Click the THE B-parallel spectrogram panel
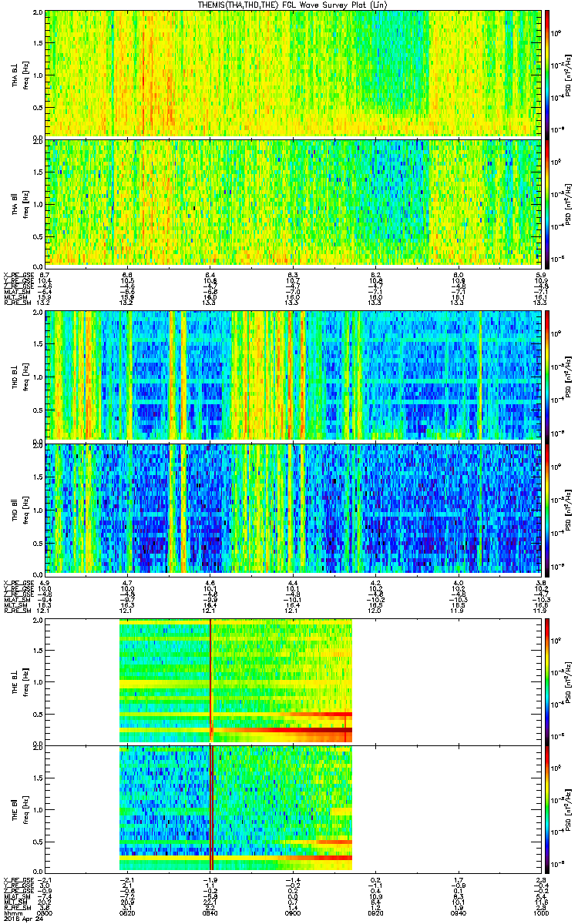Screen dimensions: 578x924 click(293, 808)
